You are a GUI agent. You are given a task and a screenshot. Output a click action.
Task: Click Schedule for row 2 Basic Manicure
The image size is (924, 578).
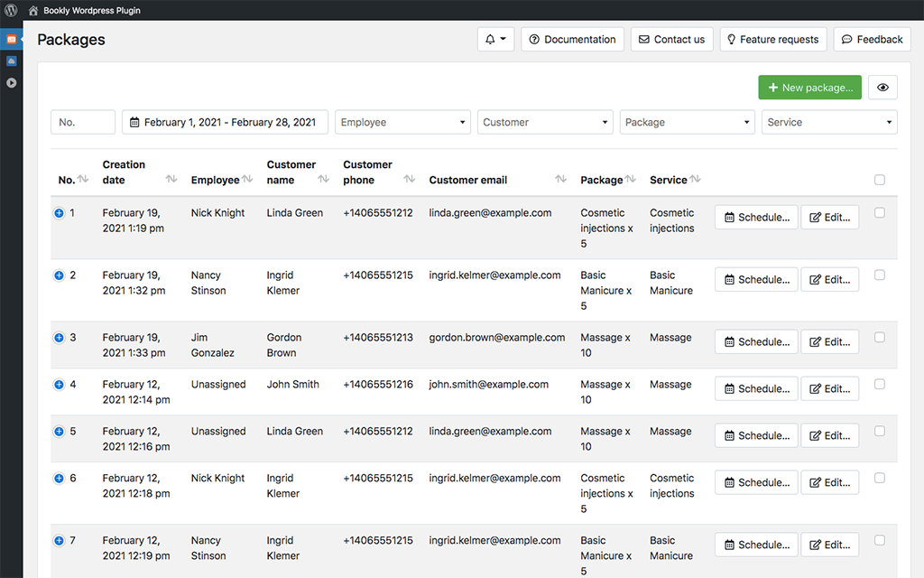(757, 280)
